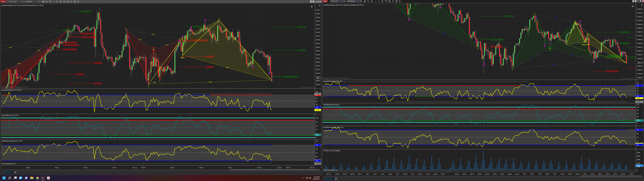Viewport: 644px width, 181px height.
Task: Click zoom in magnifier on RTY chart
Action: 50,2
